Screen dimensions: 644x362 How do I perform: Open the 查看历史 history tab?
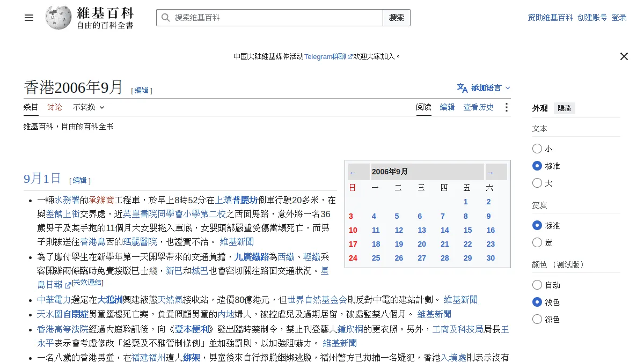point(478,107)
